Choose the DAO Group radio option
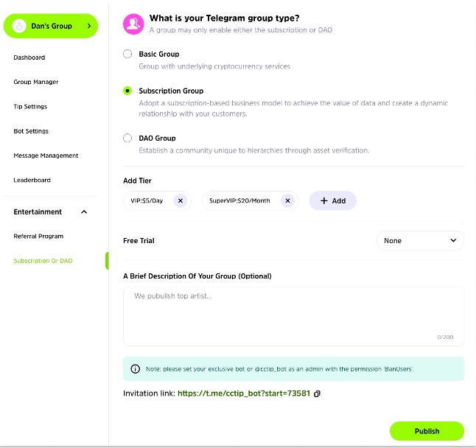Image resolution: width=476 pixels, height=448 pixels. [127, 138]
